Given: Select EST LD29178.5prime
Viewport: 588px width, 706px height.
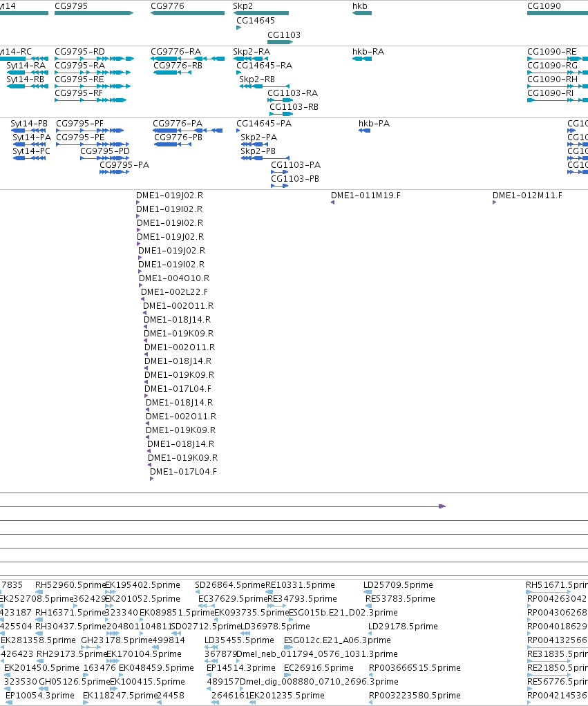Looking at the screenshot, I should [x=403, y=627].
